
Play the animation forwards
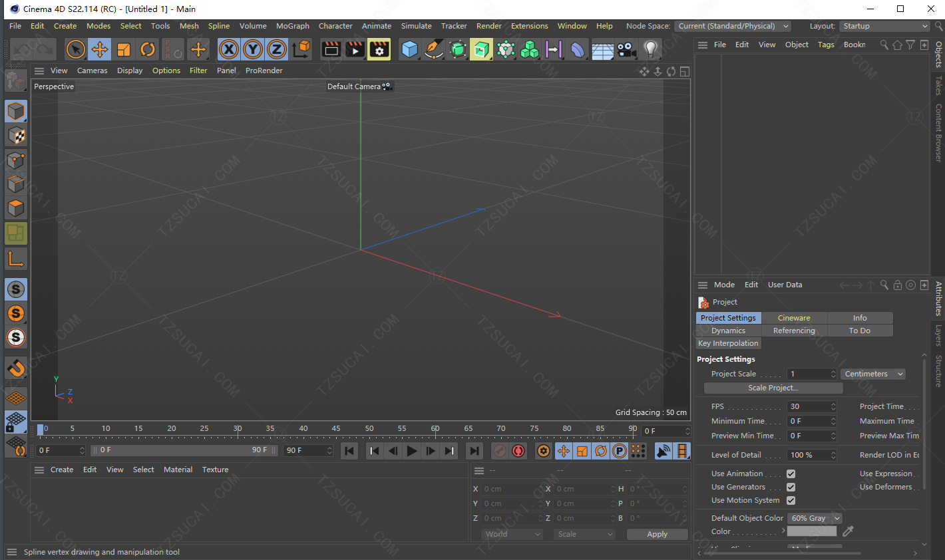412,451
